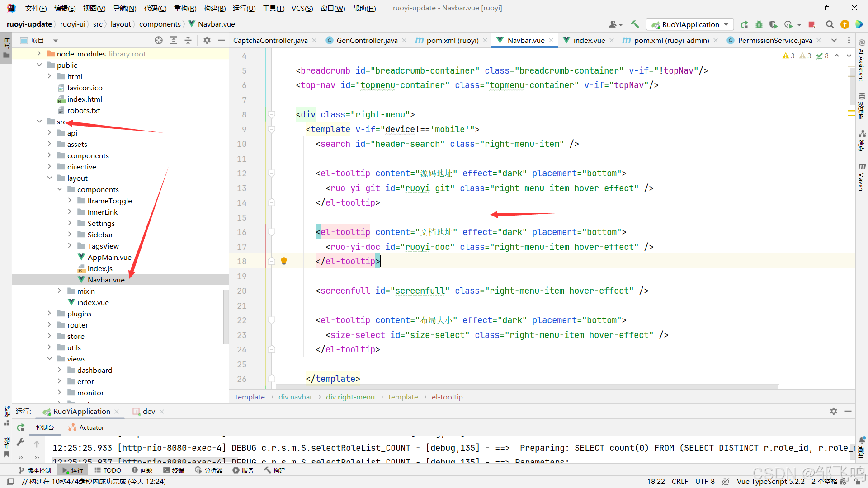Viewport: 868px width, 488px height.
Task: Open the 文件(F) menu
Action: [36, 8]
